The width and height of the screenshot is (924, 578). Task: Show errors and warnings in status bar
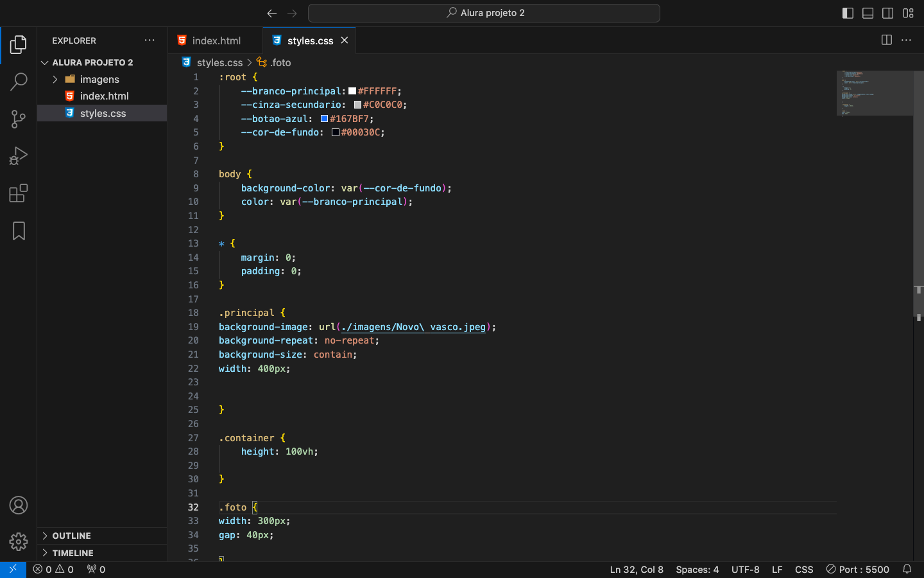click(x=53, y=570)
